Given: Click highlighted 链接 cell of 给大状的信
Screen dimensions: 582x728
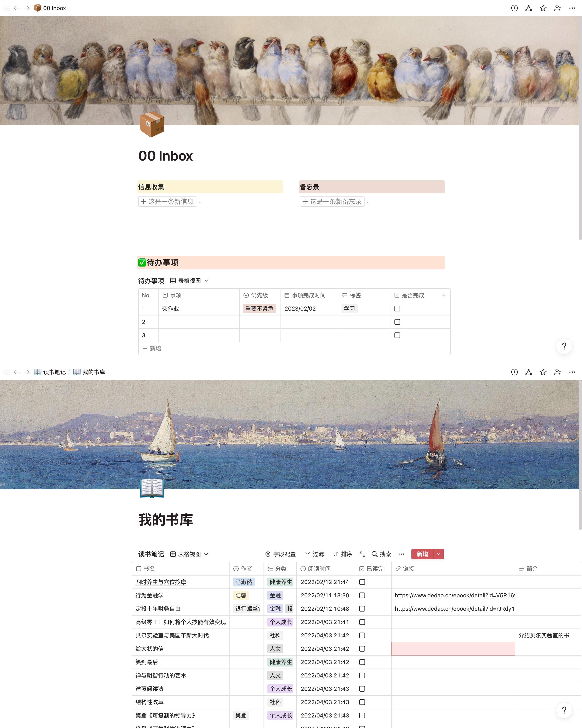Looking at the screenshot, I should 453,649.
